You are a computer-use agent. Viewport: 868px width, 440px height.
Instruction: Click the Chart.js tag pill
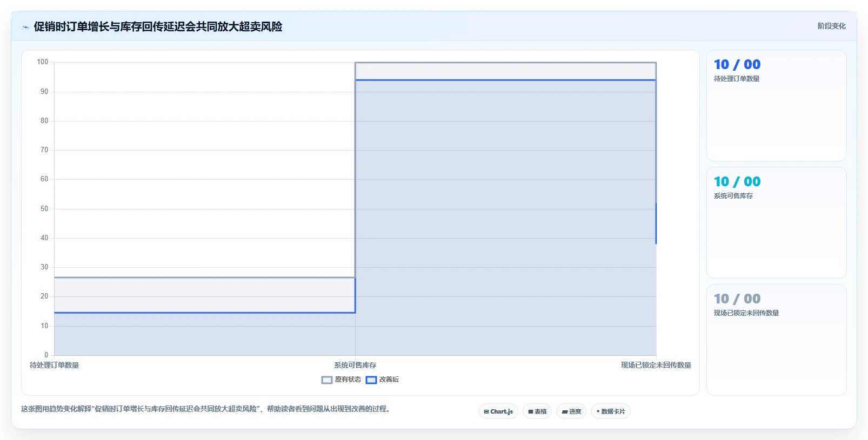(x=498, y=411)
